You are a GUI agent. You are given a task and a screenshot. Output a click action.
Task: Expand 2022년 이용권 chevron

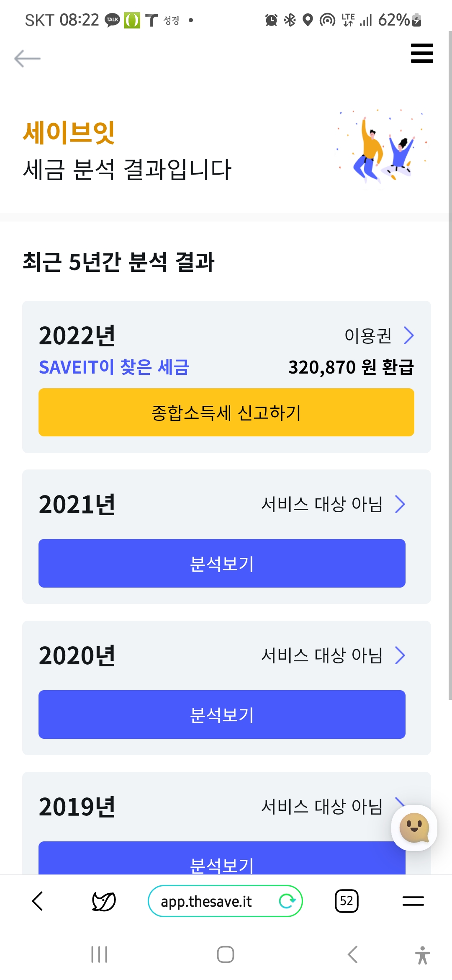(408, 335)
